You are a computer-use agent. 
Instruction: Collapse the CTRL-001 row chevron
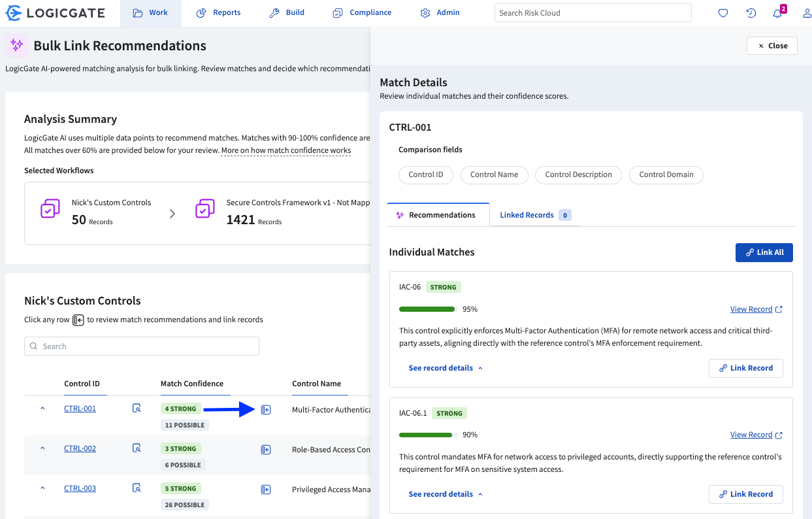tap(43, 409)
